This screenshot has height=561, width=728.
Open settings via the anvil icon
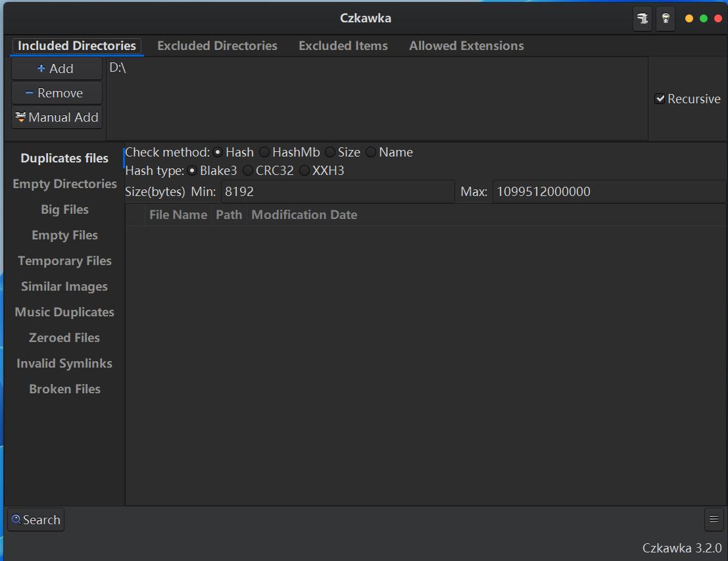click(x=643, y=18)
